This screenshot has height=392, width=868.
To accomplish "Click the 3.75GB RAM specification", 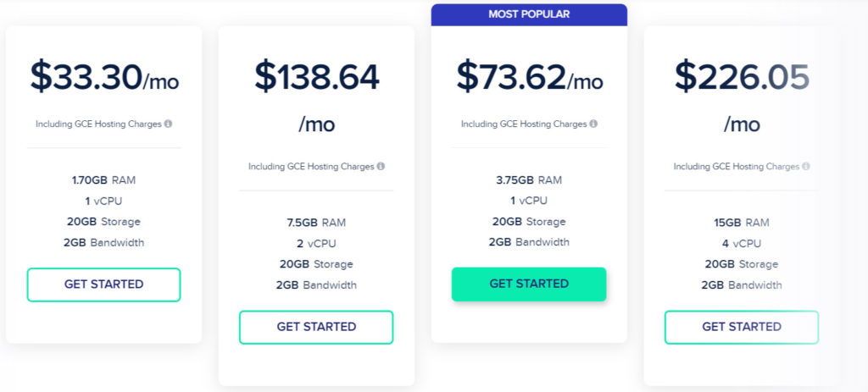I will tap(529, 180).
